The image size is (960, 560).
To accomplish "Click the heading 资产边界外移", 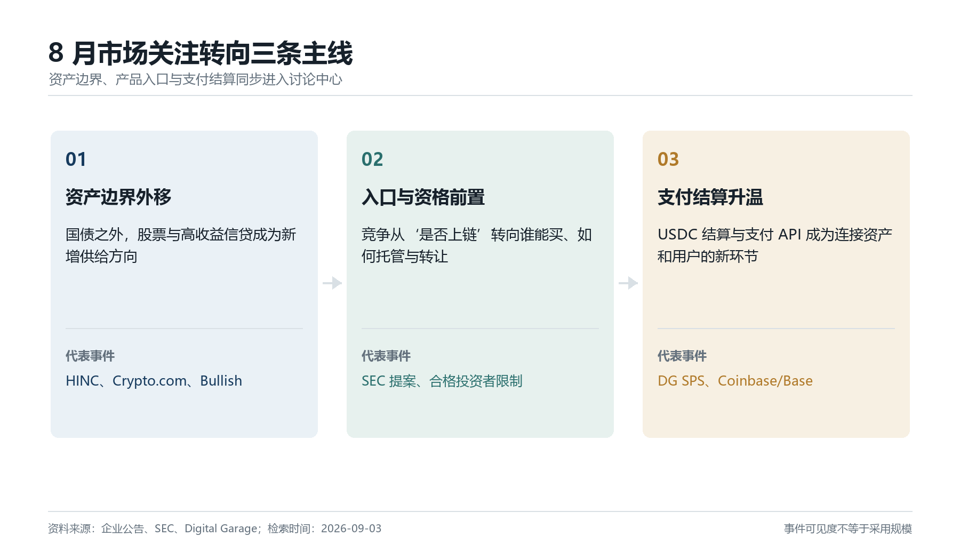I will (x=118, y=197).
